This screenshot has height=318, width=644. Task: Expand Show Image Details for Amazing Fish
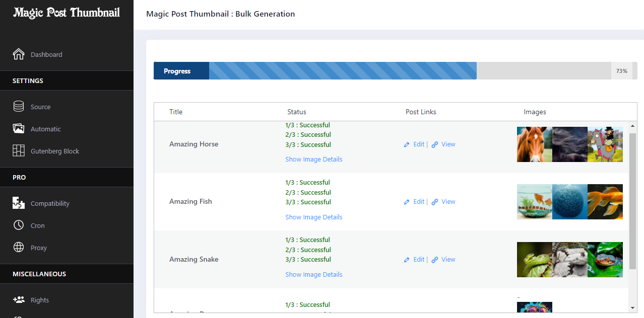click(x=313, y=217)
